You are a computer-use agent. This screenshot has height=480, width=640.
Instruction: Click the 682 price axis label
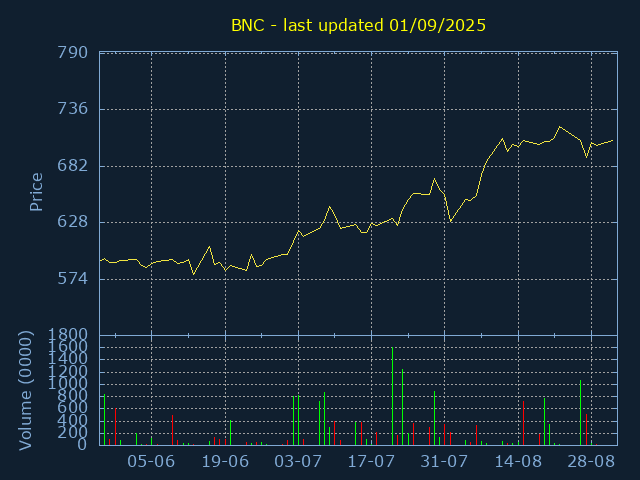click(72, 165)
